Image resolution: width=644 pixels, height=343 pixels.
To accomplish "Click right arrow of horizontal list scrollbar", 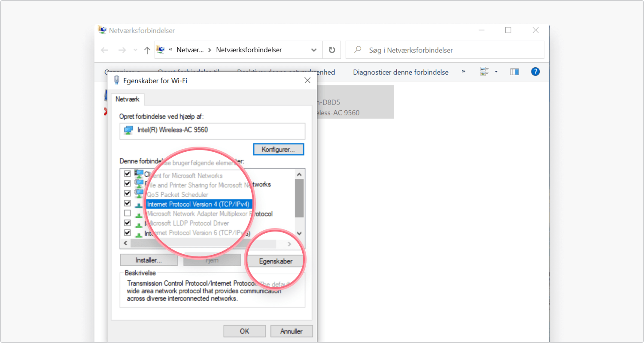I will (289, 244).
